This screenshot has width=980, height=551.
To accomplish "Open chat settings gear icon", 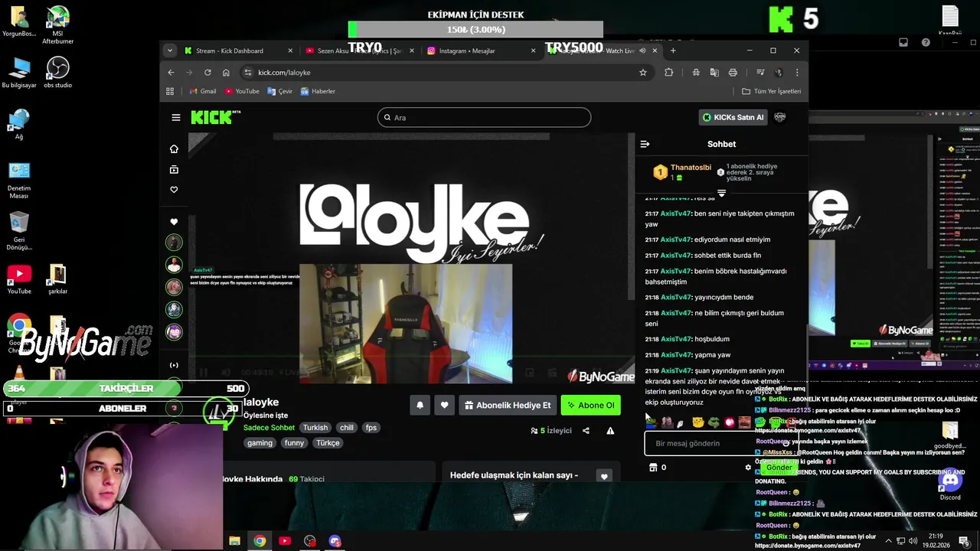I will click(748, 468).
